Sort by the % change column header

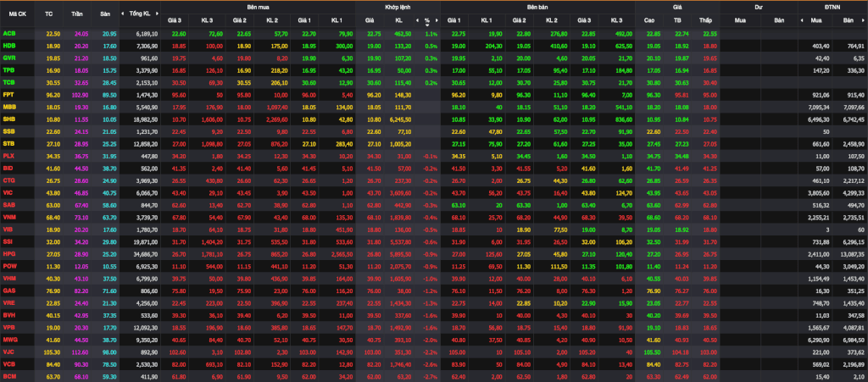coord(427,20)
